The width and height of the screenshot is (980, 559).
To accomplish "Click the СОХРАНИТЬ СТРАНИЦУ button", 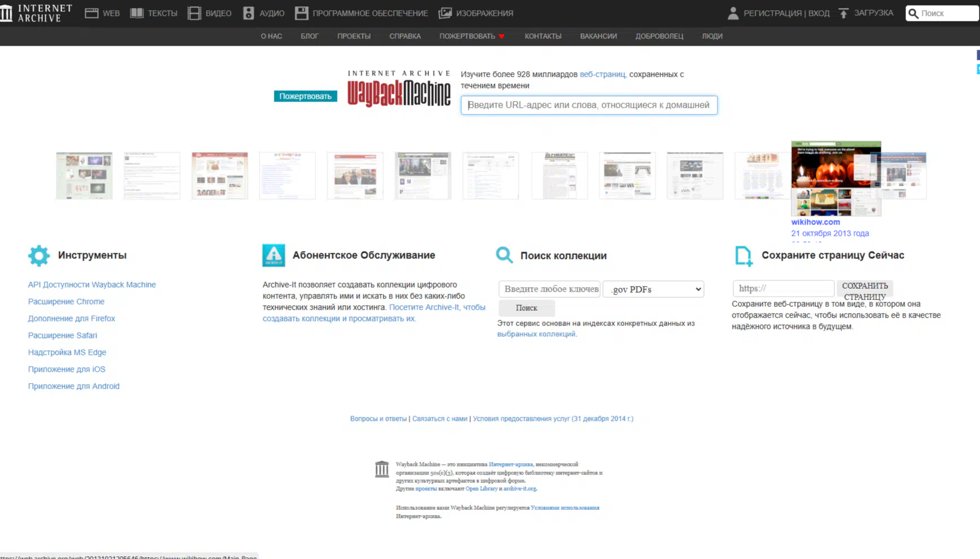I will click(865, 289).
